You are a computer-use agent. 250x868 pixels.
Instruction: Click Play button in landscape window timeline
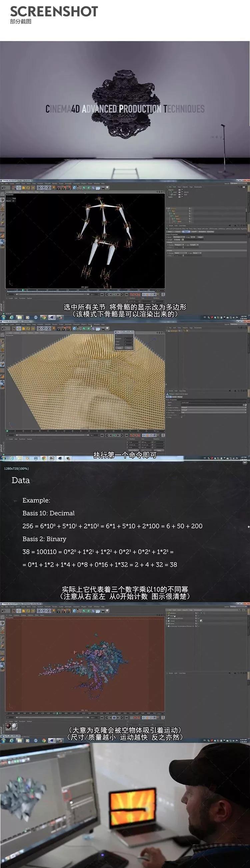(114, 436)
